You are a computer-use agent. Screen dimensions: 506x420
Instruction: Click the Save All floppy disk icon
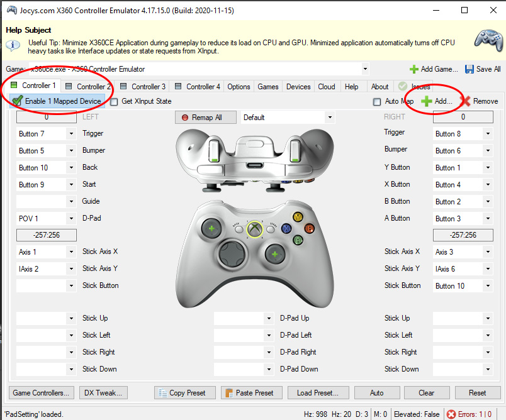(469, 69)
